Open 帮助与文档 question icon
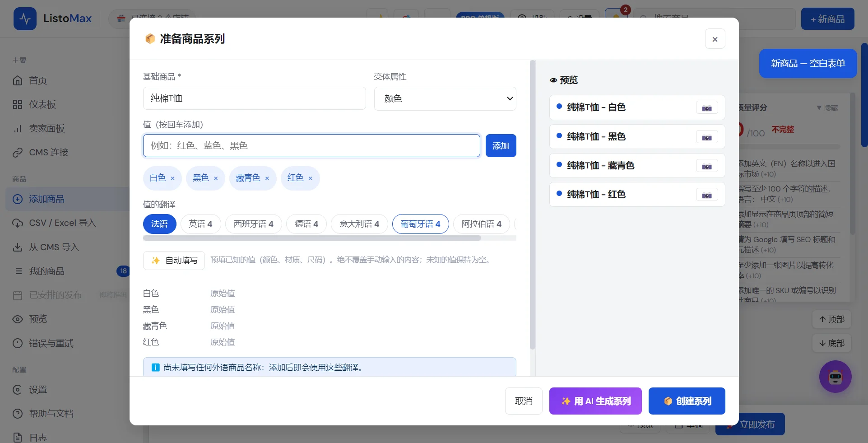This screenshot has width=868, height=443. click(x=18, y=414)
